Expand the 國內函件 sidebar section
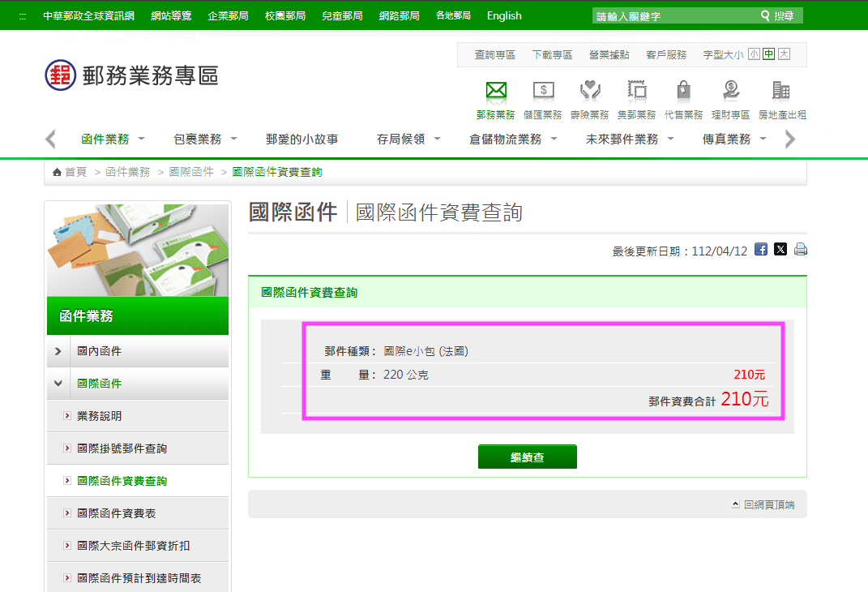 [58, 351]
